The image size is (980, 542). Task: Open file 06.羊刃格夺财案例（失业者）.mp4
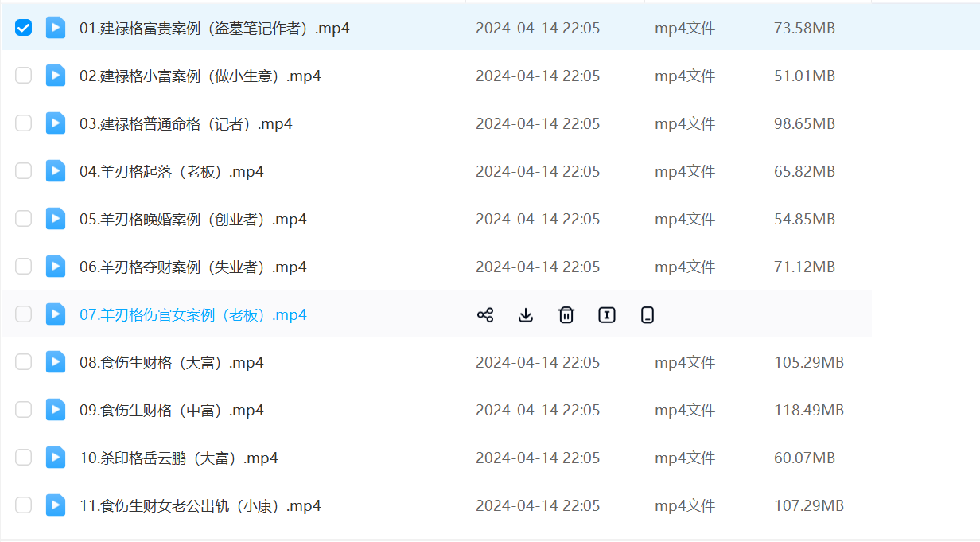(192, 267)
